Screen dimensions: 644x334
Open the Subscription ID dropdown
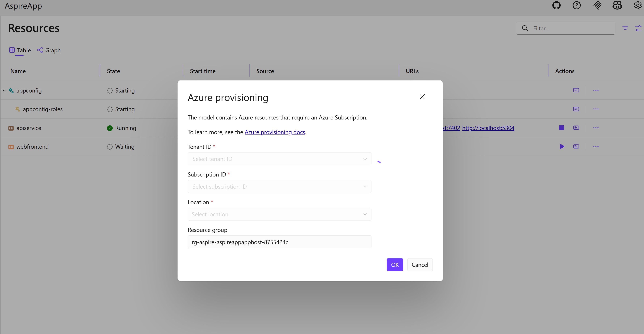[x=279, y=187]
